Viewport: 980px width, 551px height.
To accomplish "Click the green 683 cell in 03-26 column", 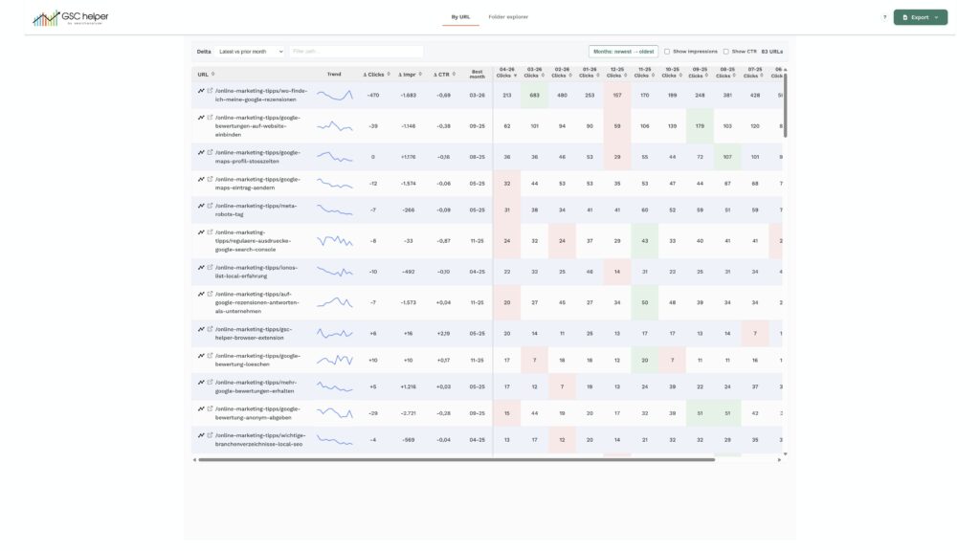I will (x=534, y=96).
